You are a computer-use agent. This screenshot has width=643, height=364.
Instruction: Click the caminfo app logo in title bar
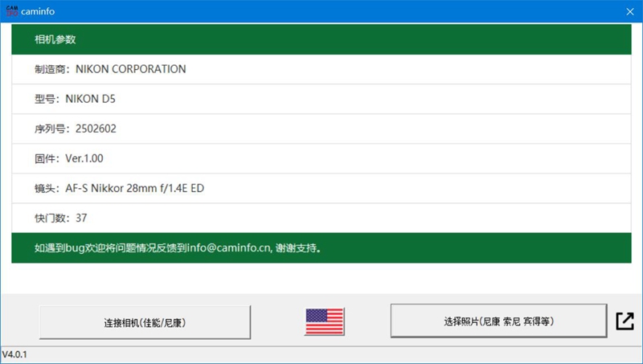coord(12,11)
